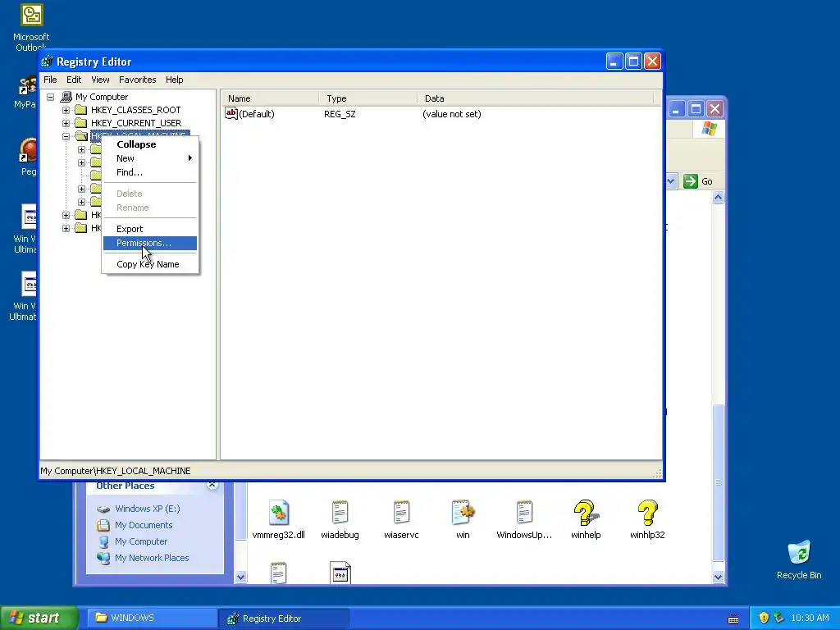Viewport: 840px width, 630px height.
Task: Select the (Default) string value icon
Action: pyautogui.click(x=231, y=113)
